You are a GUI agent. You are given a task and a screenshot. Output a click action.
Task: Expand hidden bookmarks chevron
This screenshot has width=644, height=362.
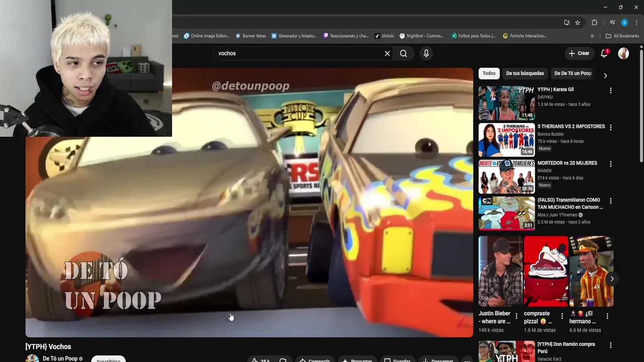click(x=592, y=36)
